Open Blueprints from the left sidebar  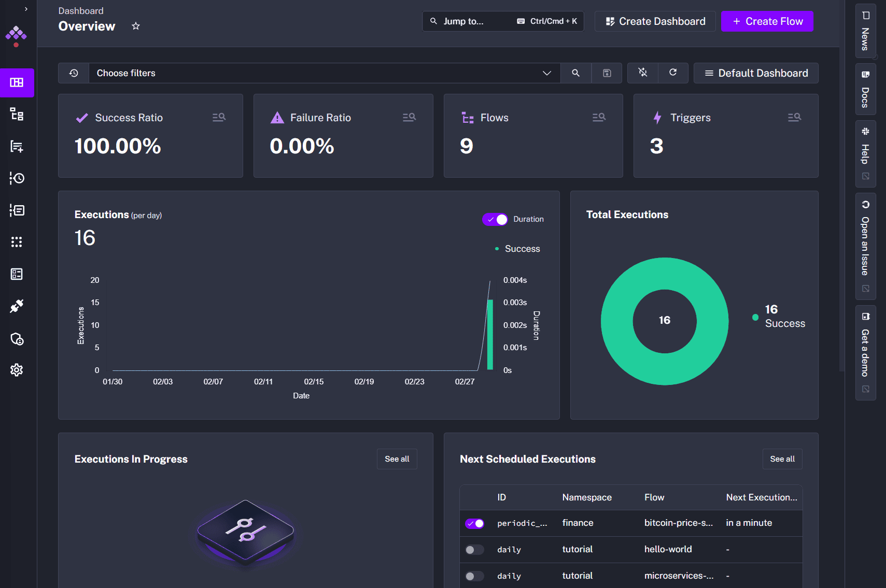pos(17,274)
